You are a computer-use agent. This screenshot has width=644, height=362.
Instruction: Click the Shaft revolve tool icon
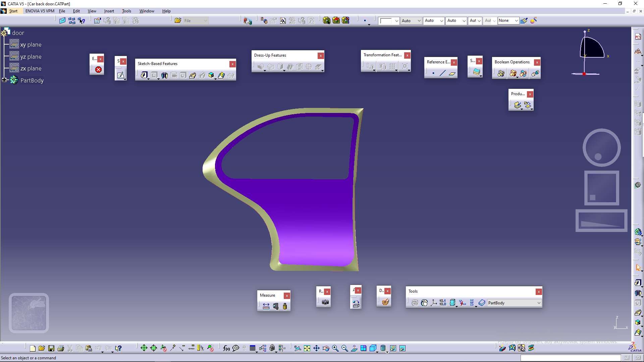pyautogui.click(x=164, y=75)
